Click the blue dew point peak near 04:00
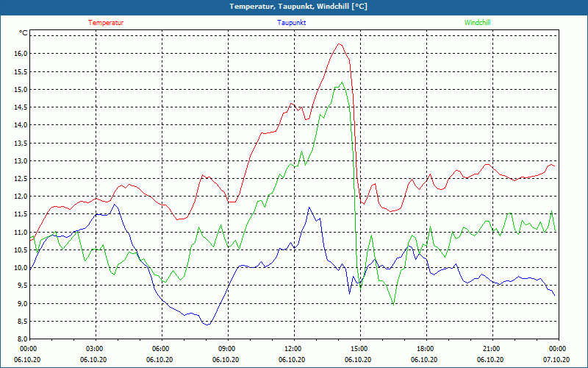 click(115, 205)
